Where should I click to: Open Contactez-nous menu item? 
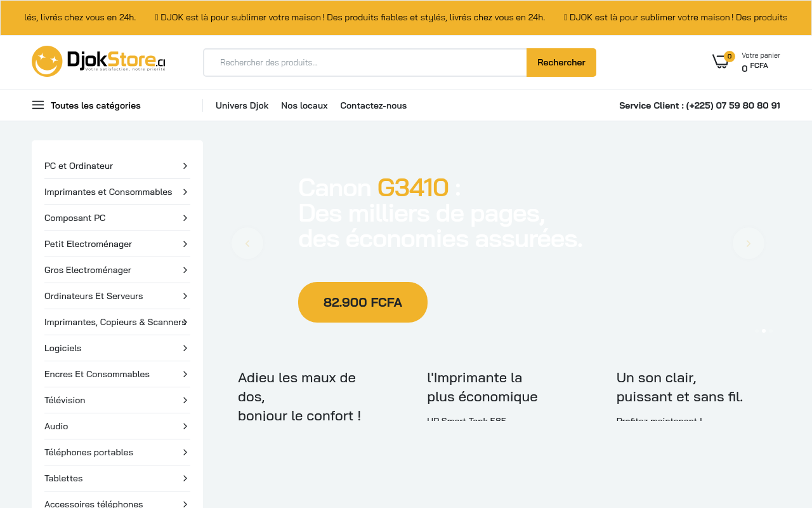click(x=374, y=105)
